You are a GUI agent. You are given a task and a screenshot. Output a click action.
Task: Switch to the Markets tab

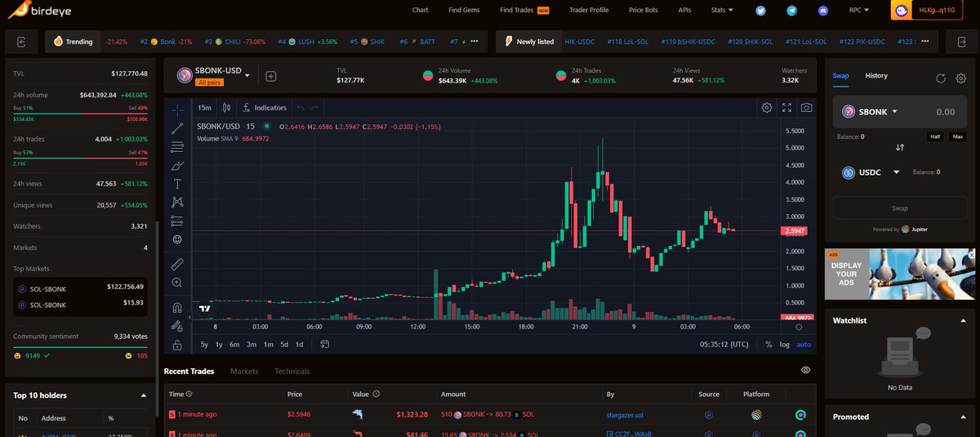click(x=244, y=371)
